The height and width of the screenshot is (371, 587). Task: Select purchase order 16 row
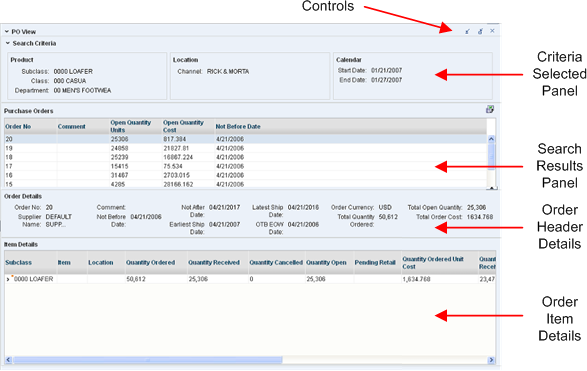pyautogui.click(x=246, y=175)
